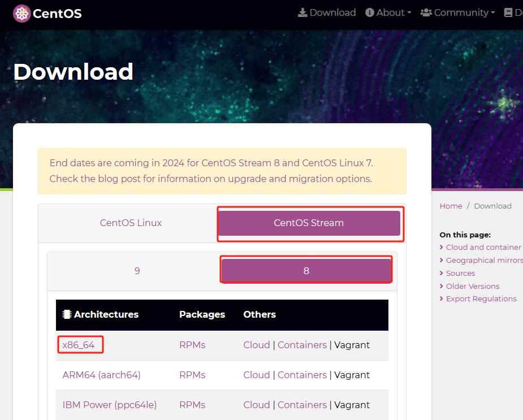The image size is (523, 420).
Task: Open the ARM64 (aarch64) architecture link
Action: (101, 375)
